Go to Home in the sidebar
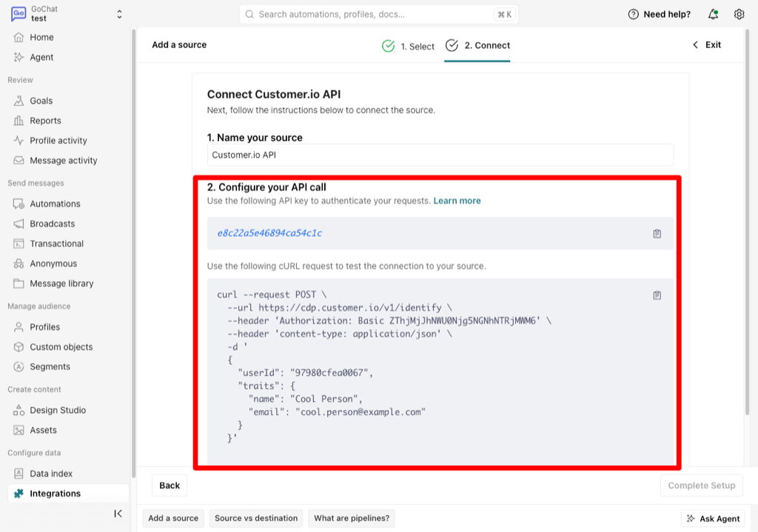Image resolution: width=758 pixels, height=532 pixels. 41,37
